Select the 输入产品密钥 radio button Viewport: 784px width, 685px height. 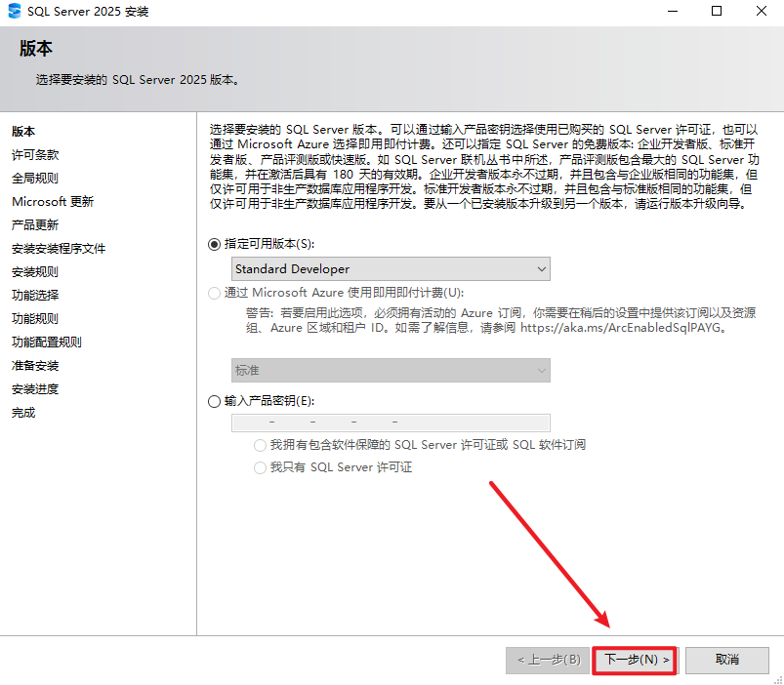click(x=215, y=400)
